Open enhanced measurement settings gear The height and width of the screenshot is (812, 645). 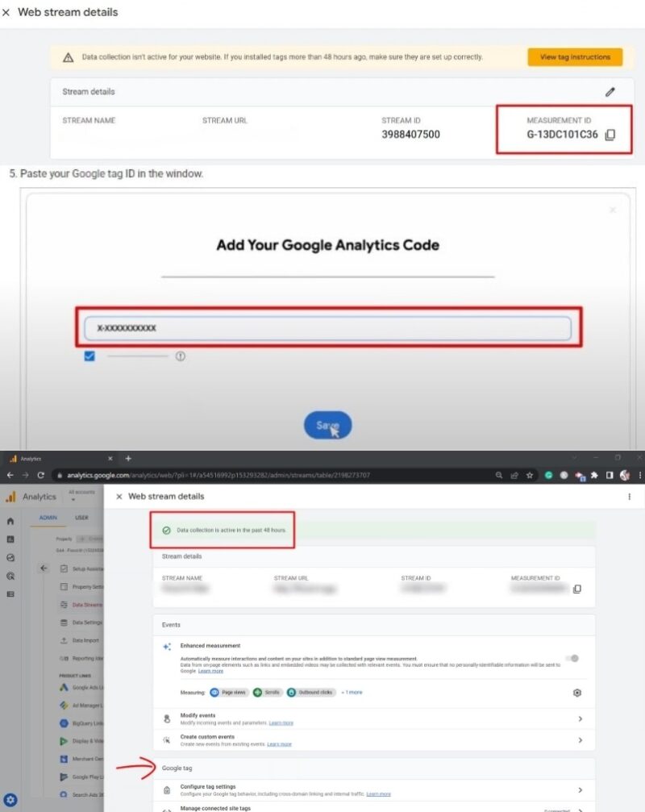[x=577, y=693]
